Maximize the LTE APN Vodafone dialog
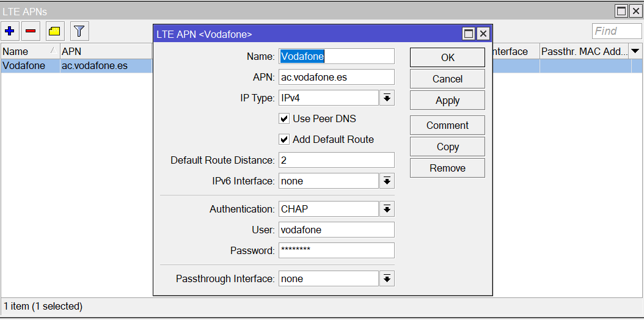Viewport: 644px width, 320px height. (469, 34)
